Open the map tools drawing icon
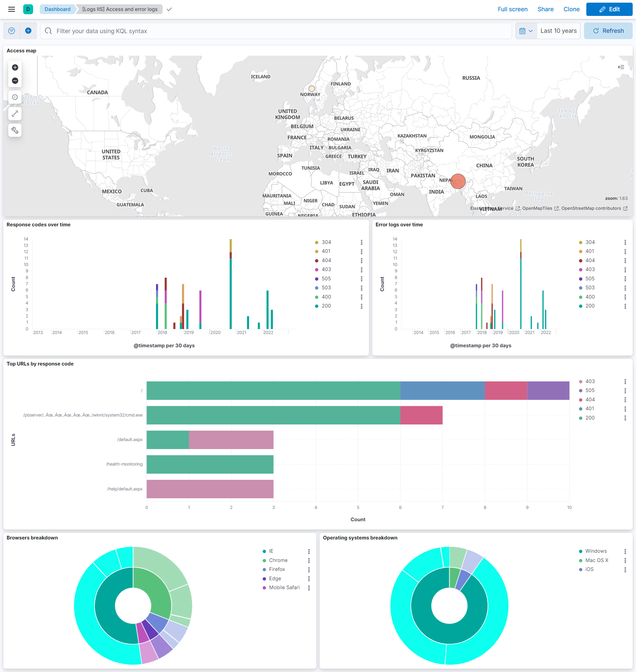Image resolution: width=636 pixels, height=672 pixels. click(15, 130)
